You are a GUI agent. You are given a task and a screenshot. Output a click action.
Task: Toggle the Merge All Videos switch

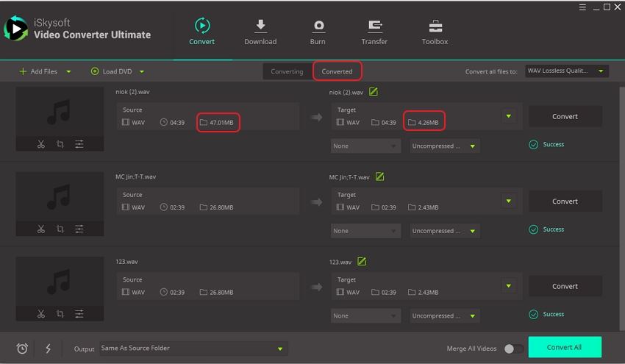click(514, 349)
